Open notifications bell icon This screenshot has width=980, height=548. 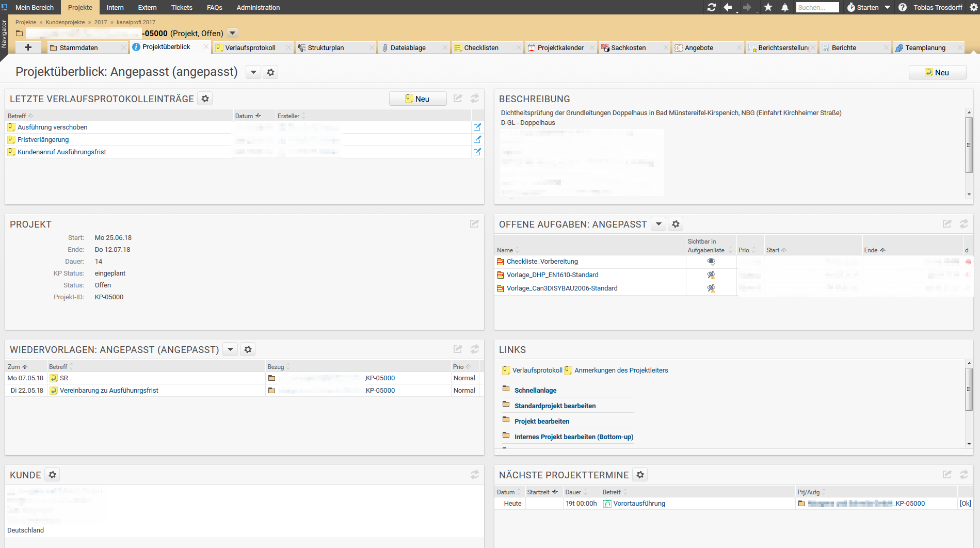784,7
